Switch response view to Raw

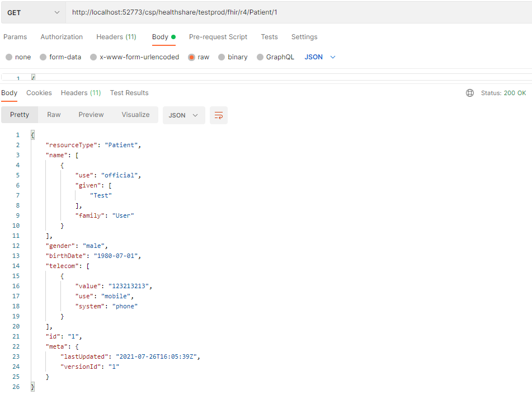[x=54, y=115]
